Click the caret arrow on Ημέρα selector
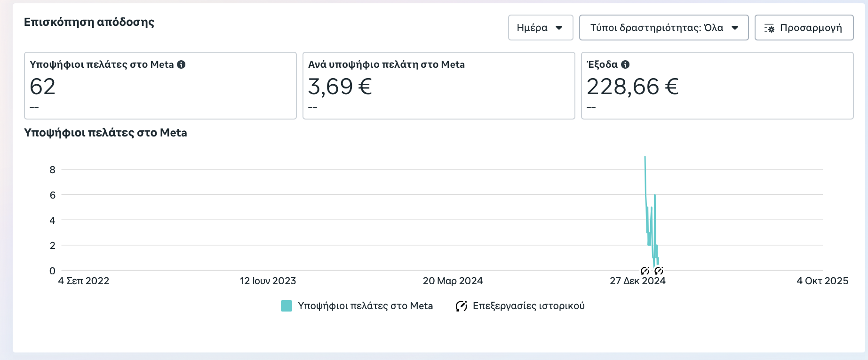868x360 pixels. 559,28
